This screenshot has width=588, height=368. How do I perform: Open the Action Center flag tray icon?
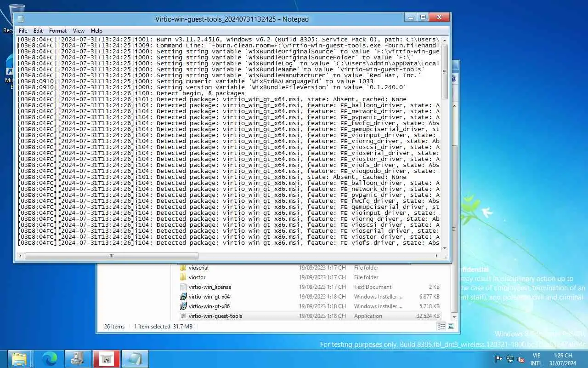(498, 359)
